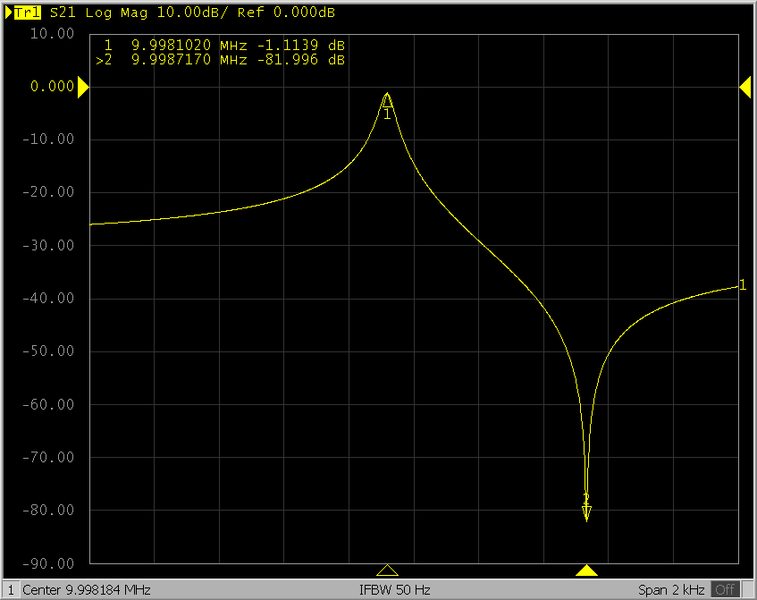Image resolution: width=757 pixels, height=600 pixels.
Task: Click the IFBW 50 Hz bandwidth setting
Action: [395, 590]
